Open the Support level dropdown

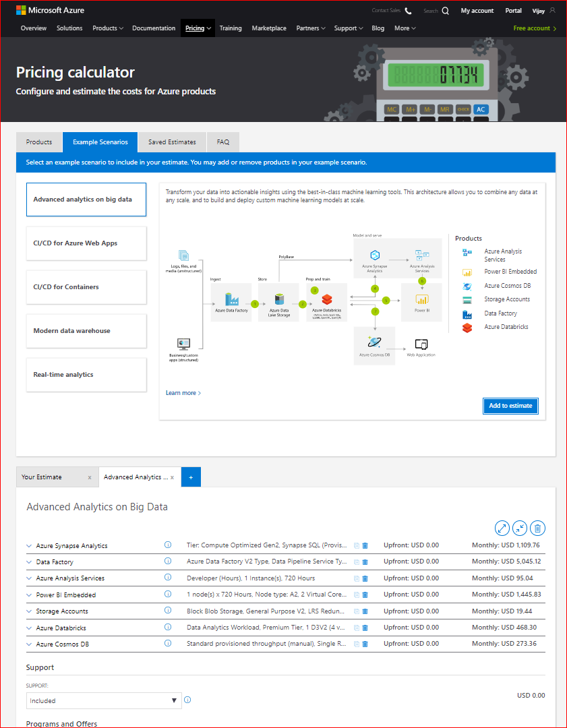104,700
